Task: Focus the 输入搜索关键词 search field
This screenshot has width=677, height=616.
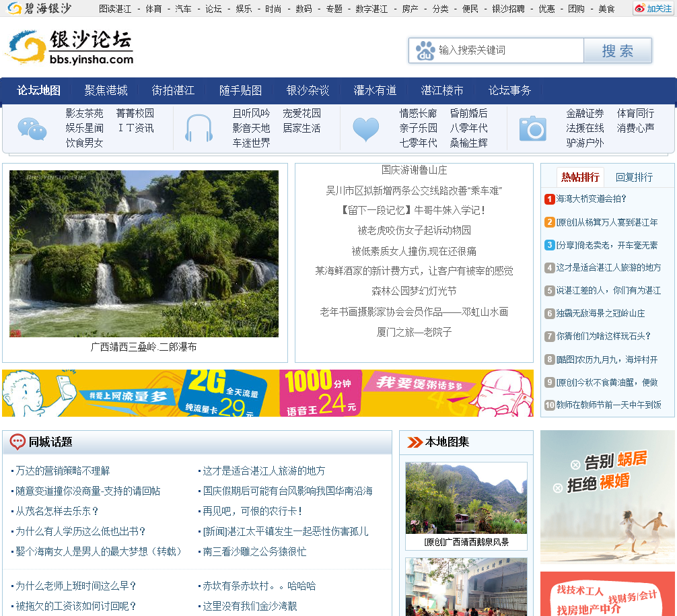Action: click(496, 50)
